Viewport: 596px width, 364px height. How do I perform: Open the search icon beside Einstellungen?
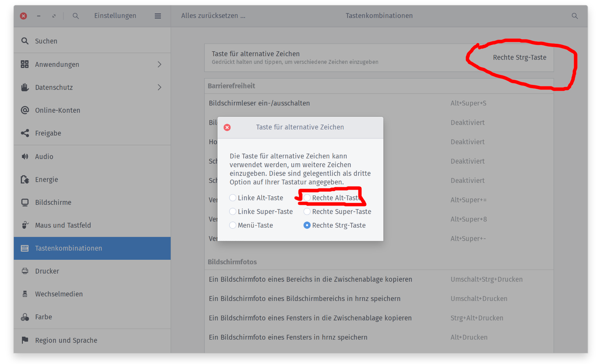coord(76,16)
